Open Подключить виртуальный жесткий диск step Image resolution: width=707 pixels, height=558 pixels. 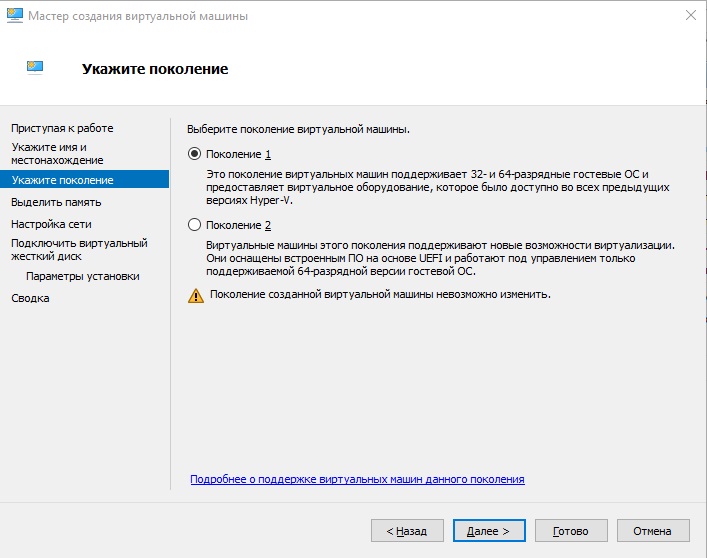[x=79, y=249]
